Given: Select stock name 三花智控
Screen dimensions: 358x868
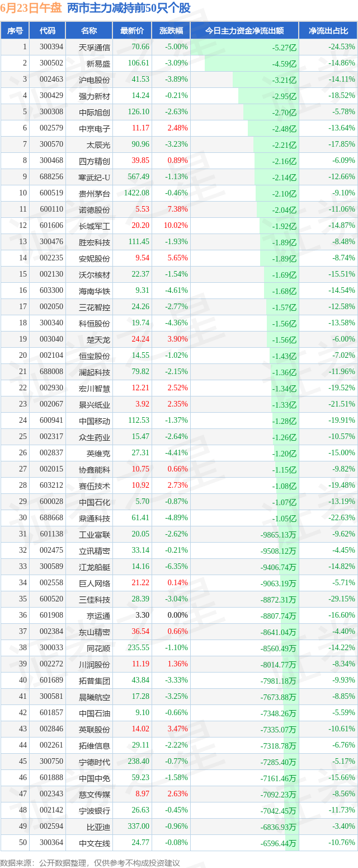Looking at the screenshot, I should (x=95, y=307).
